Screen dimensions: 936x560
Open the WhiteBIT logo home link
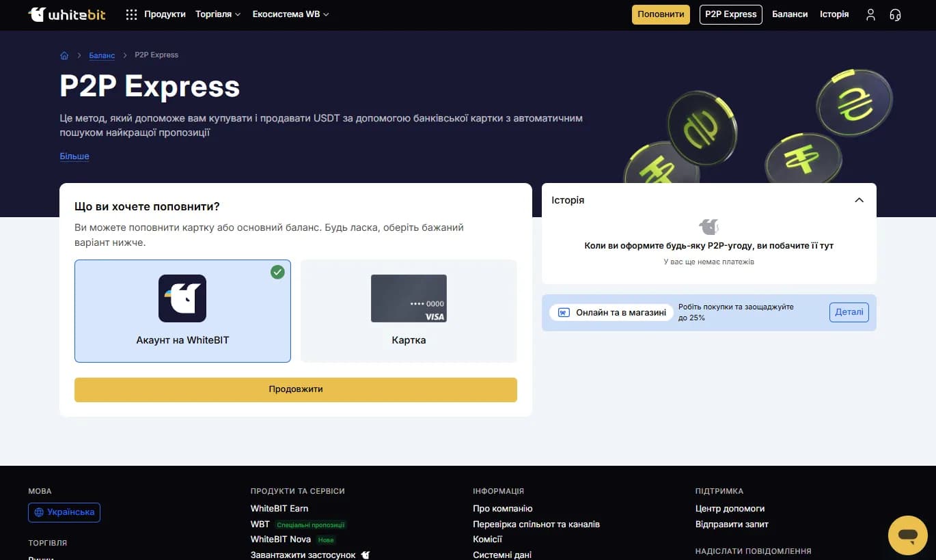[67, 14]
